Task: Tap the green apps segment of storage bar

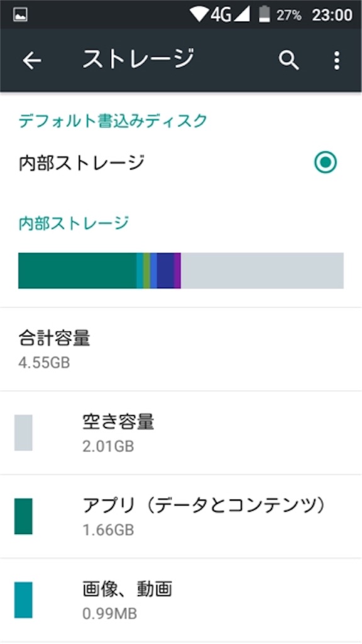Action: tap(77, 270)
